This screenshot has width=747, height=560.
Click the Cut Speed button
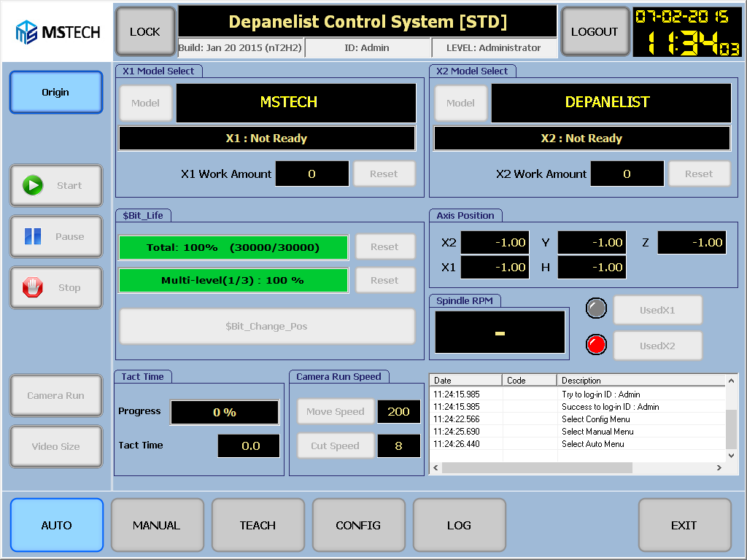[336, 446]
